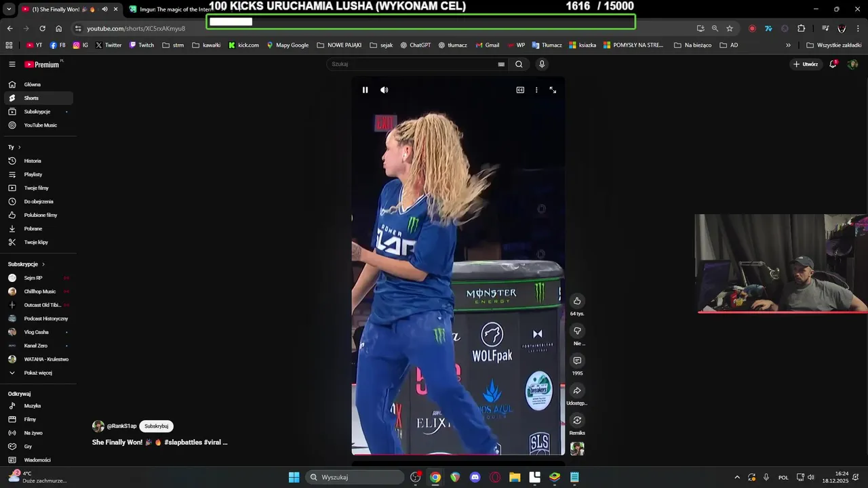Open Twoje klipy
The height and width of the screenshot is (488, 868).
[38, 242]
